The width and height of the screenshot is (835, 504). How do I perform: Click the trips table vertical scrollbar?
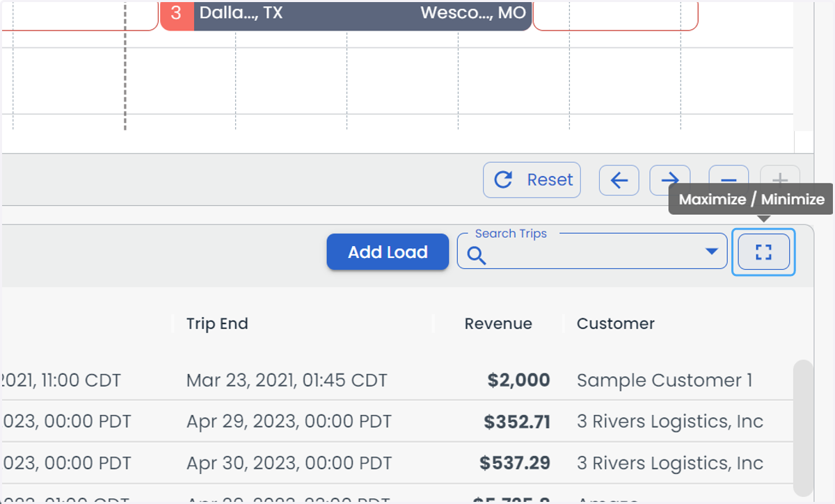803,428
